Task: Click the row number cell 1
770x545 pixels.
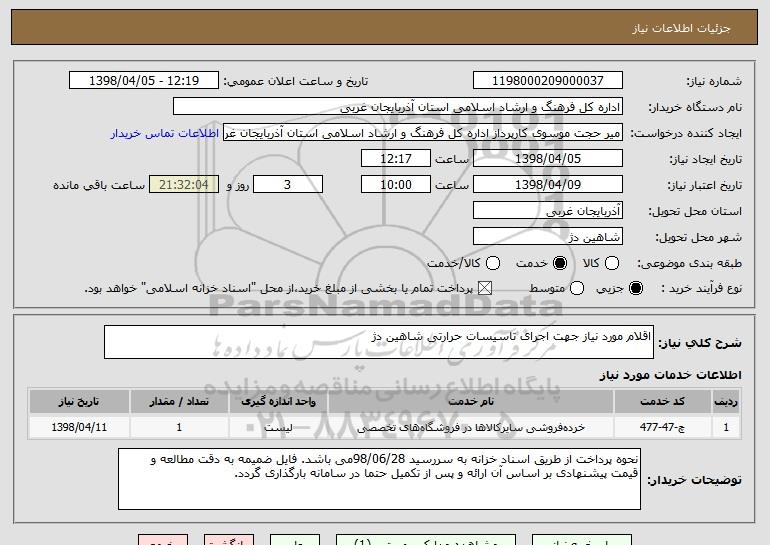Action: 726,427
